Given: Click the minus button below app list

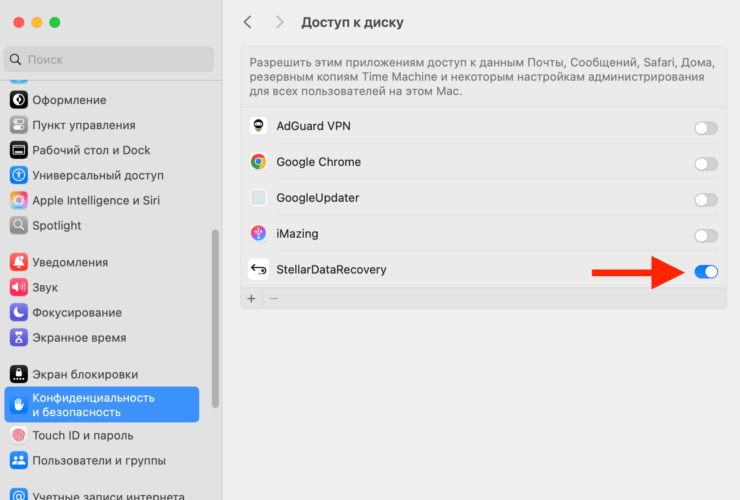Looking at the screenshot, I should (x=274, y=298).
